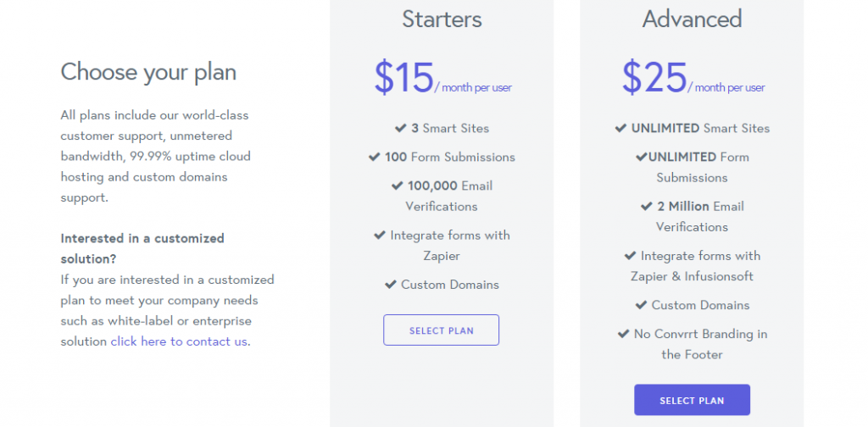
Task: Click the Starters plan heading
Action: pos(442,19)
